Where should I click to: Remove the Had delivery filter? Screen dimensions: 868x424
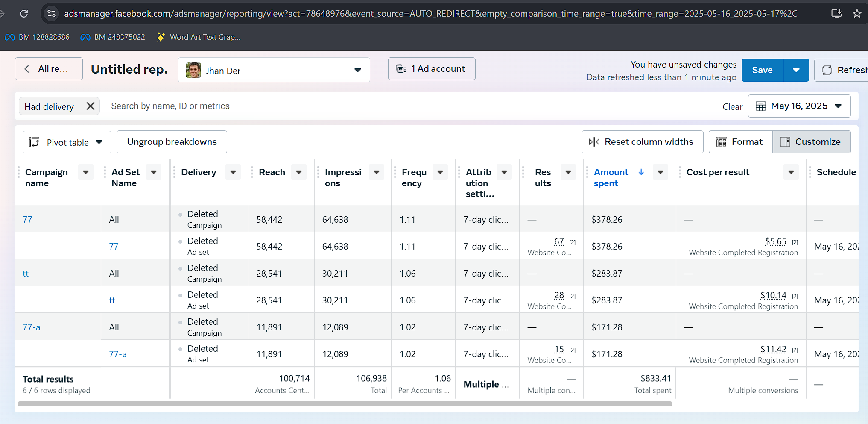[x=91, y=106]
